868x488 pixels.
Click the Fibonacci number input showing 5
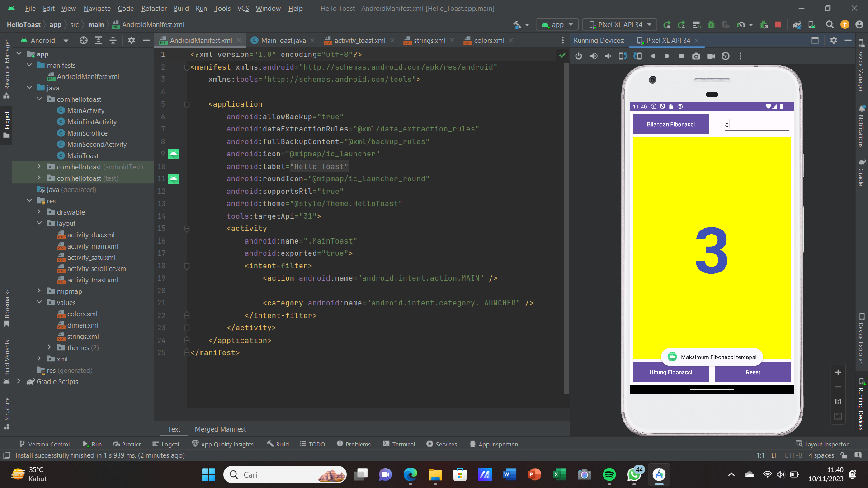pyautogui.click(x=757, y=124)
